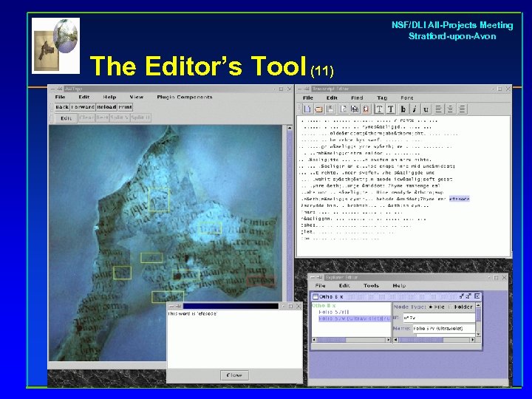Open Edit menu in Transcript Editor
532x399 pixels.
pos(332,98)
